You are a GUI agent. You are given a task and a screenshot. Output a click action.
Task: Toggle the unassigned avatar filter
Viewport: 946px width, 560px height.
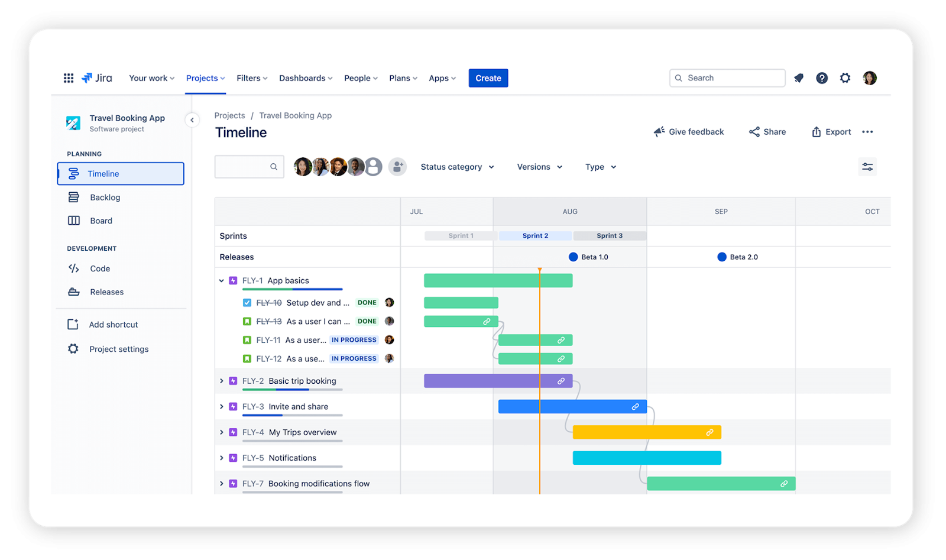point(374,166)
